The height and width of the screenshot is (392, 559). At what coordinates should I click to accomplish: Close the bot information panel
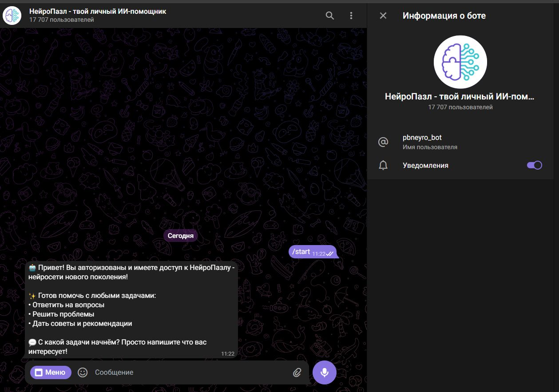383,16
